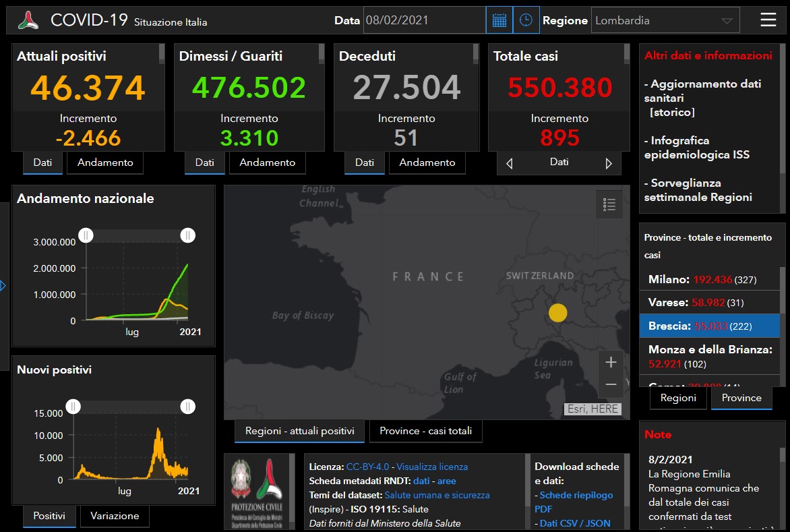Viewport: 790px width, 532px height.
Task: Expand the collapsed left side panel arrow
Action: pyautogui.click(x=3, y=286)
